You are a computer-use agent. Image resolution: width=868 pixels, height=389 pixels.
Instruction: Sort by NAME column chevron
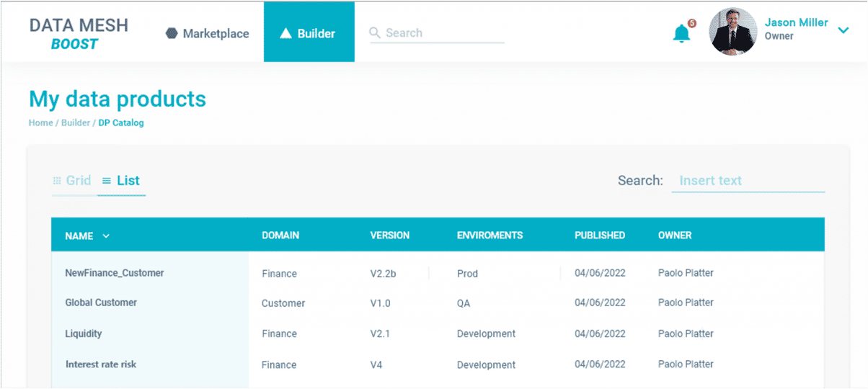(106, 236)
